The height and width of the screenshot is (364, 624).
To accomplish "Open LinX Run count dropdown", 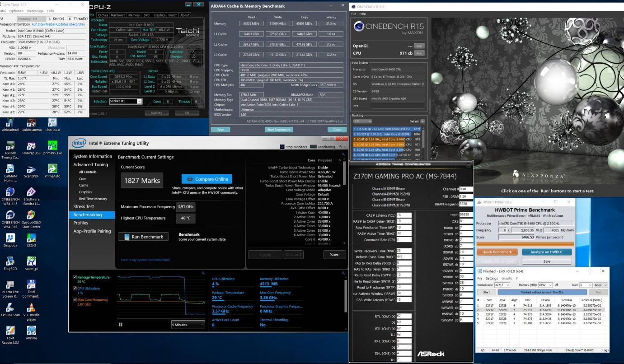I will point(586,285).
